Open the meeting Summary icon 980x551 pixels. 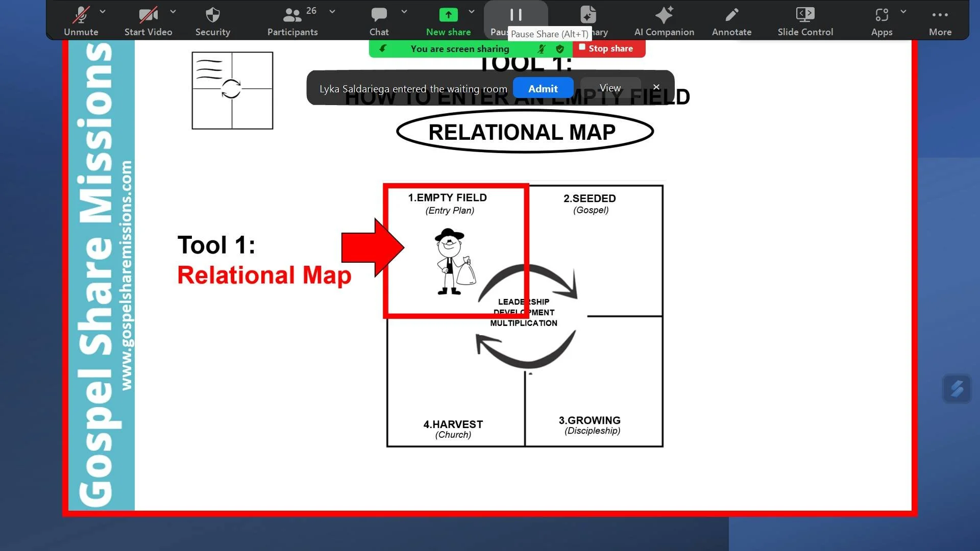(x=588, y=15)
